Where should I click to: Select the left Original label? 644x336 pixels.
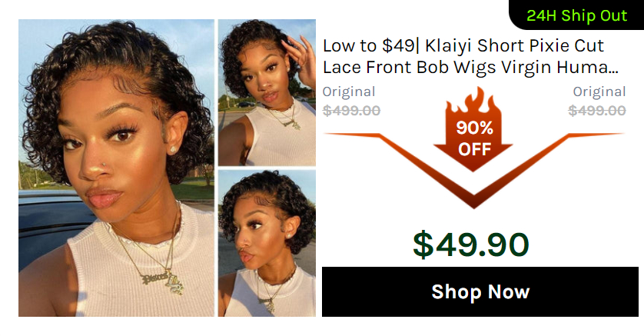click(x=349, y=91)
